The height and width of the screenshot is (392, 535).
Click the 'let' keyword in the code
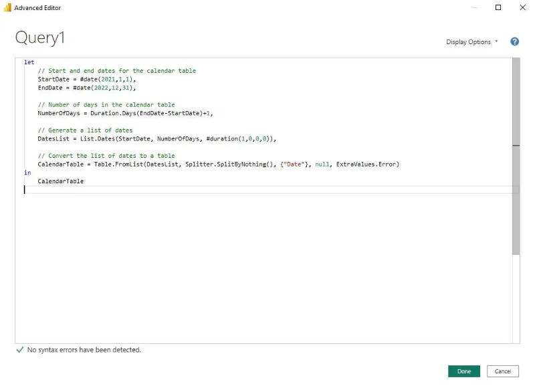(29, 62)
